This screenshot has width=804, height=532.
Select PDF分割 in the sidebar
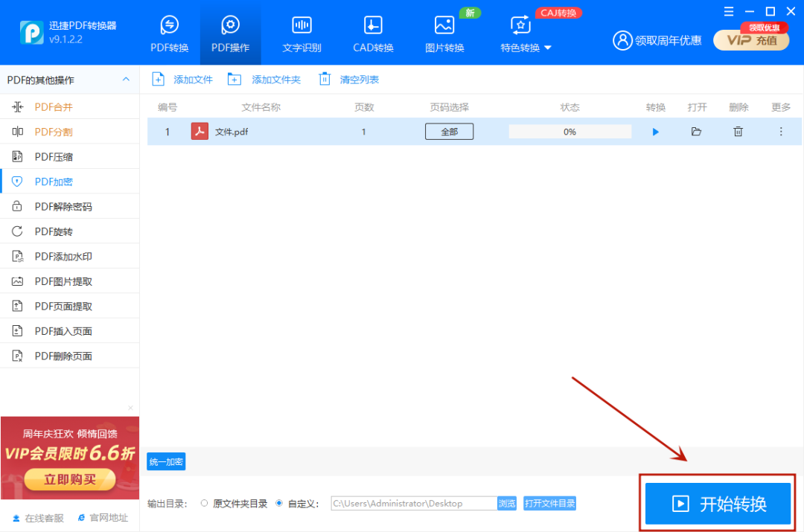click(70, 132)
